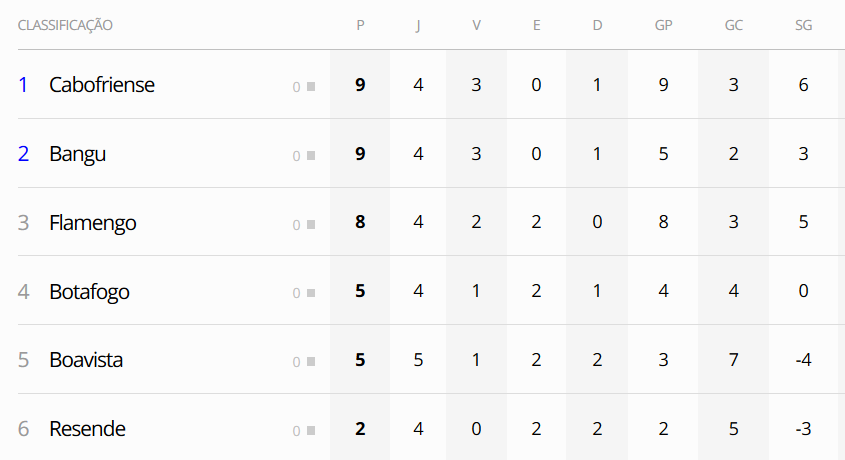Screen dimensions: 845x460
Task: Click Resende's position change square indicator
Action: point(311,431)
